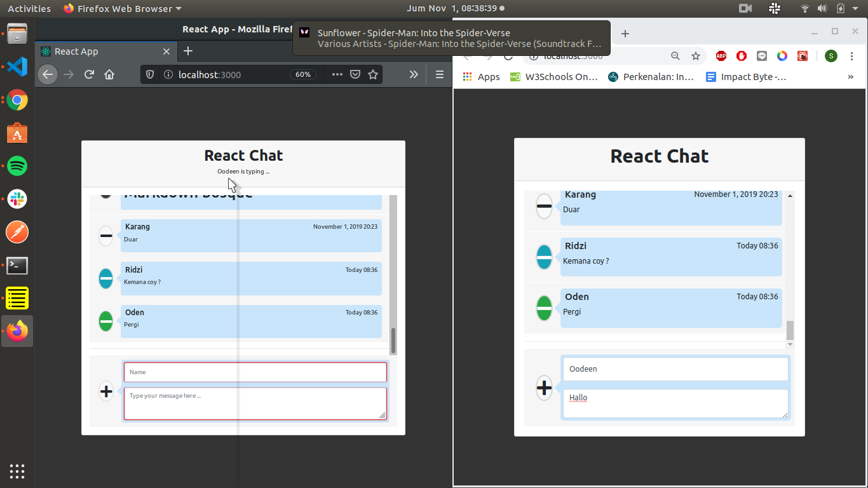
Task: Click Chrome chat message list scrollbar thumb
Action: [790, 330]
